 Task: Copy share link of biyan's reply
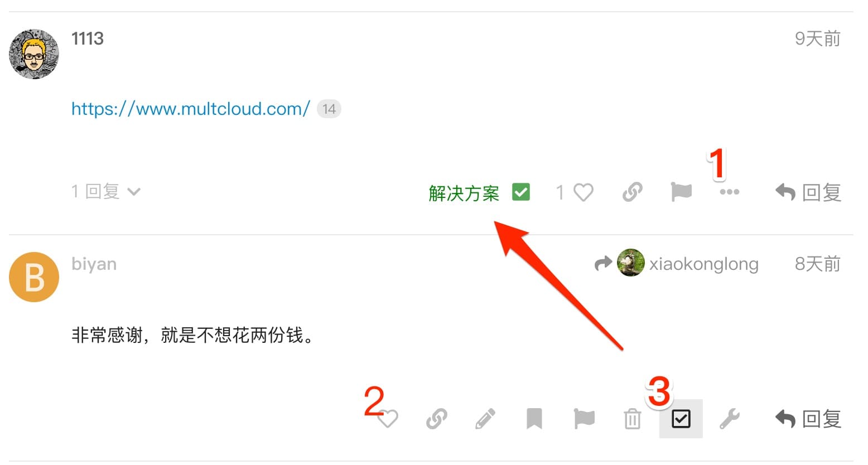(436, 419)
